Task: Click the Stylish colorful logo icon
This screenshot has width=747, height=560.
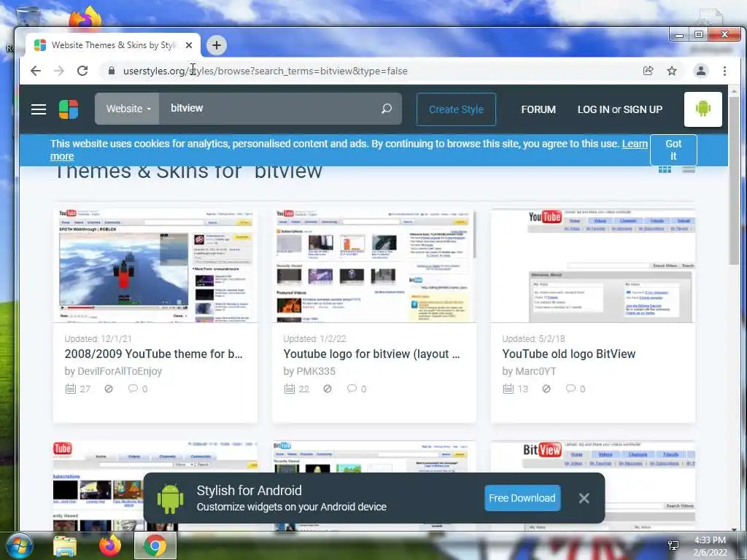Action: tap(69, 109)
